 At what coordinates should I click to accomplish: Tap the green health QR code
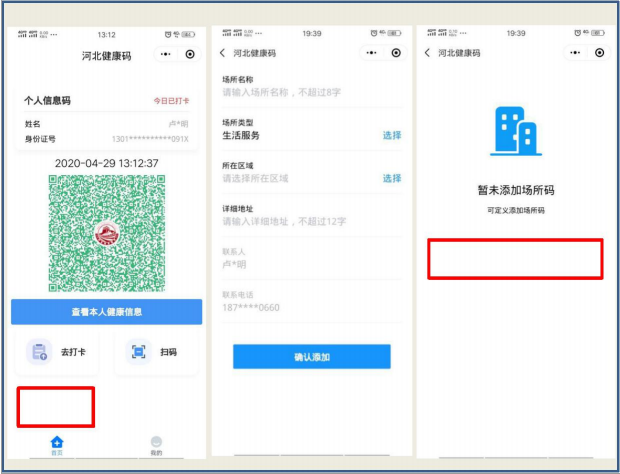click(107, 233)
